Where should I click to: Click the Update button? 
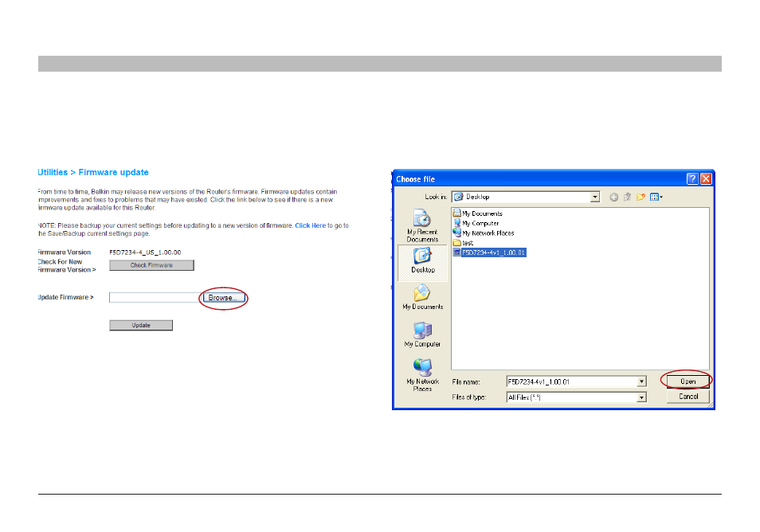[141, 325]
